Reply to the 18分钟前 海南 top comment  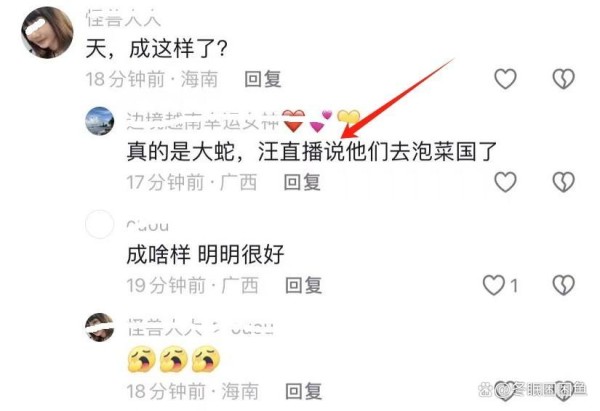(263, 79)
